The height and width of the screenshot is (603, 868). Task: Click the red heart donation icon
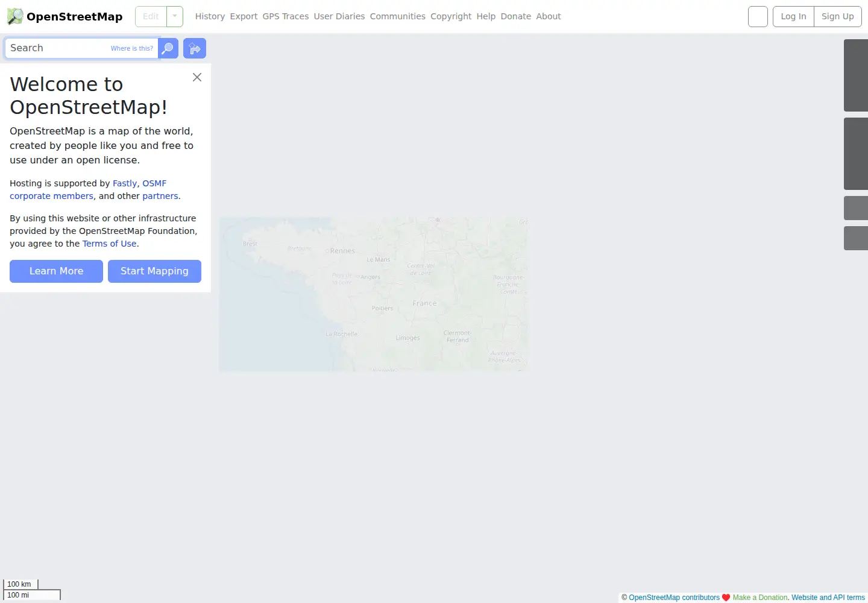726,598
